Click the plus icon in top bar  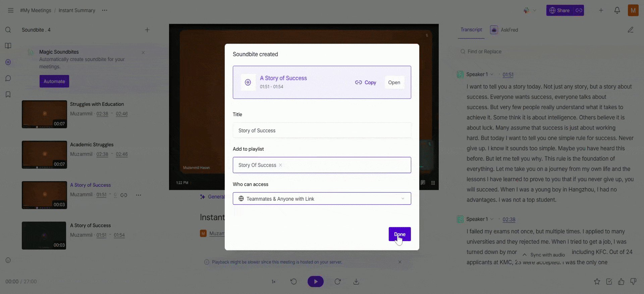coord(601,10)
